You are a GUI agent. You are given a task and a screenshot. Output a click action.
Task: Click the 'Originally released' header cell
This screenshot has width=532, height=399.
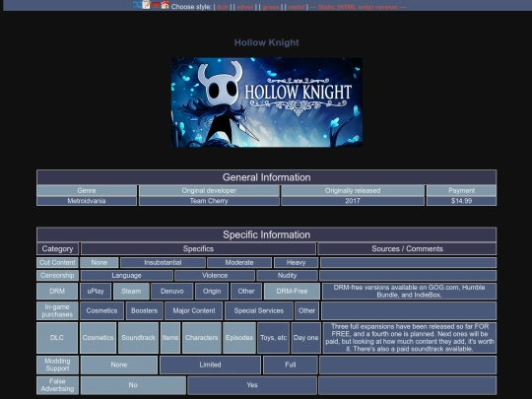pos(353,190)
